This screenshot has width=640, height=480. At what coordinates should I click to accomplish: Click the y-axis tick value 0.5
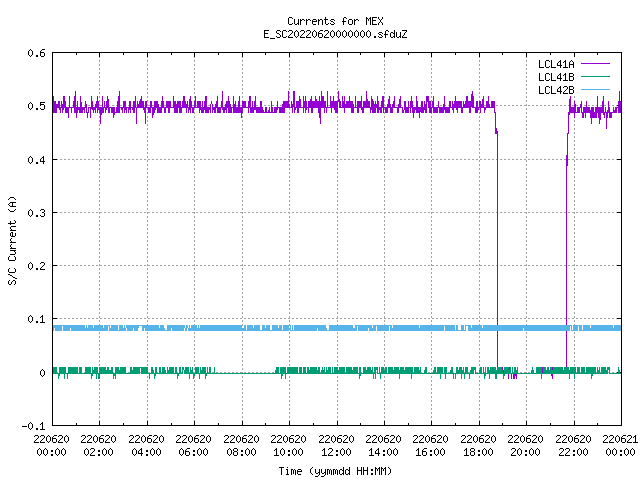point(36,106)
